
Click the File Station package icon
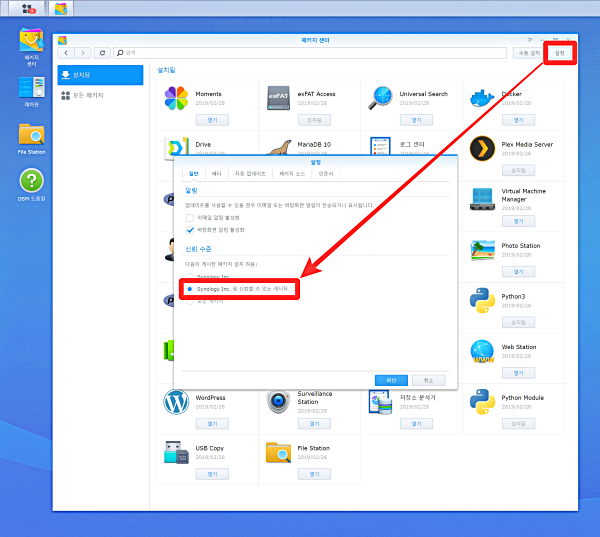click(x=278, y=452)
